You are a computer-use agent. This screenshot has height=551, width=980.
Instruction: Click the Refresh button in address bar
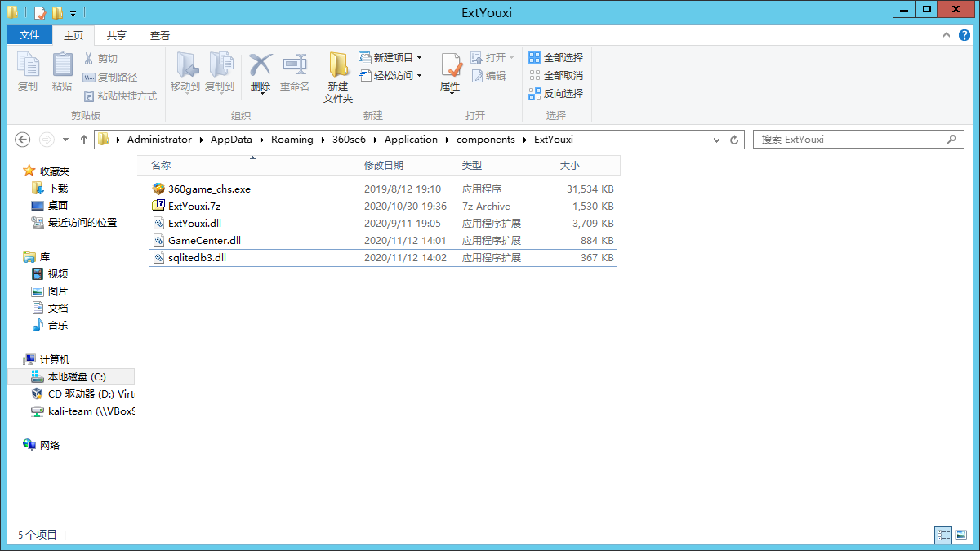coord(734,140)
